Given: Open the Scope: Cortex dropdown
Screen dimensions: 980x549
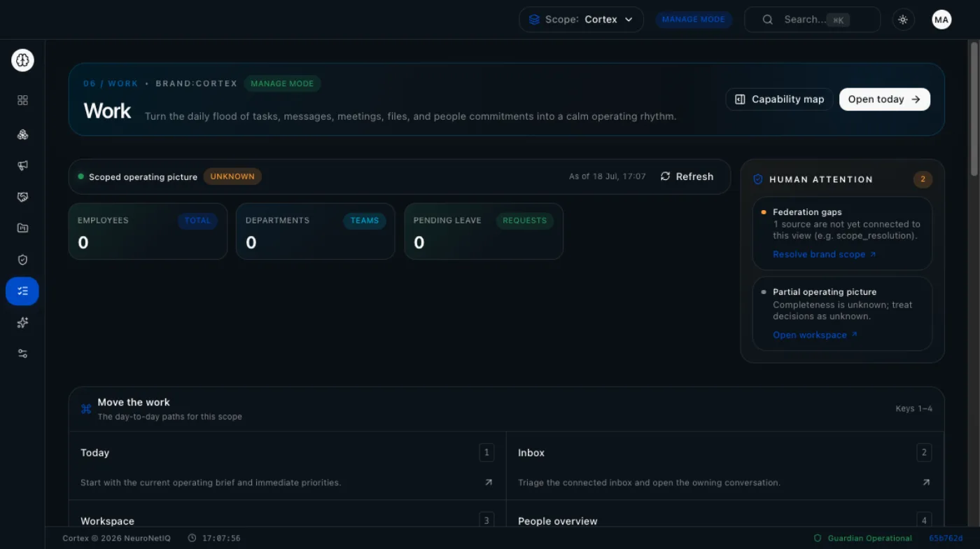Looking at the screenshot, I should 581,20.
